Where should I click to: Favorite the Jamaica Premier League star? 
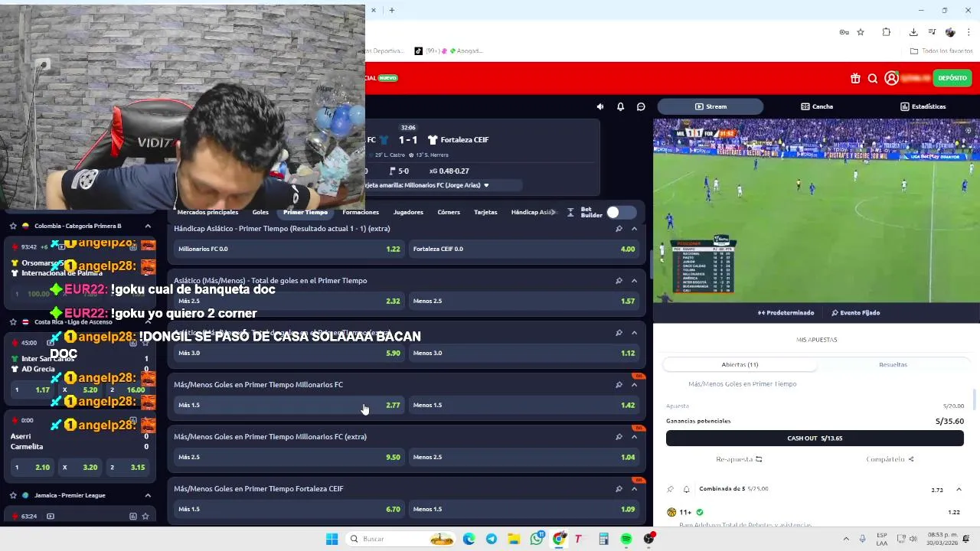pyautogui.click(x=13, y=495)
